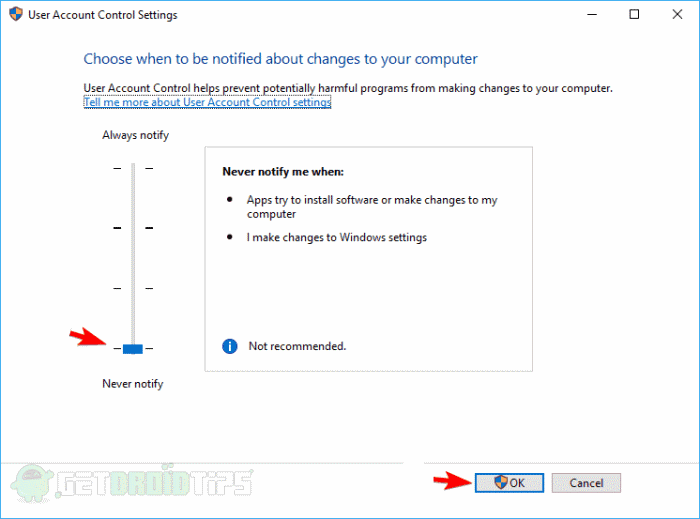Click the blue slider thumb at Never notify
This screenshot has height=519, width=700.
tap(133, 348)
